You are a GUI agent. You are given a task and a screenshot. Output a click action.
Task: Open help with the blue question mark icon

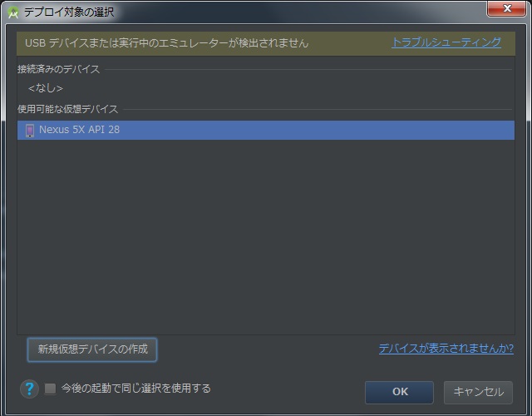point(30,389)
